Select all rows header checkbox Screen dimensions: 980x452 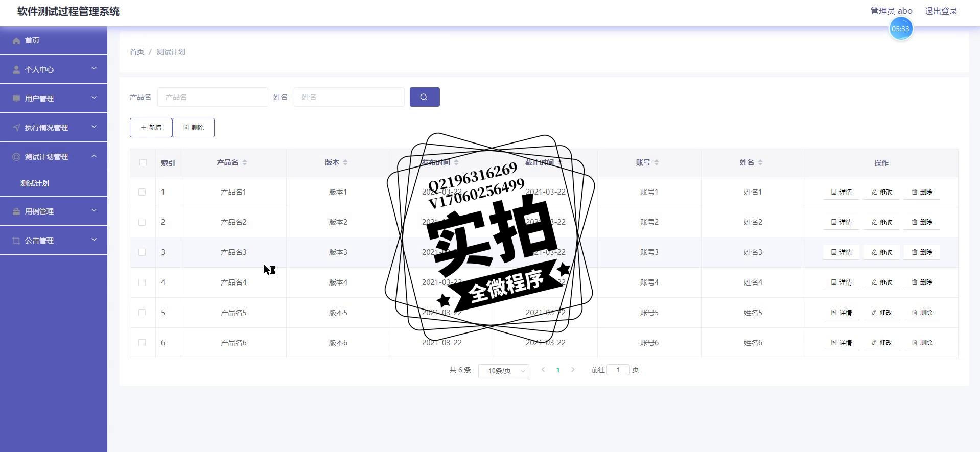pos(143,163)
